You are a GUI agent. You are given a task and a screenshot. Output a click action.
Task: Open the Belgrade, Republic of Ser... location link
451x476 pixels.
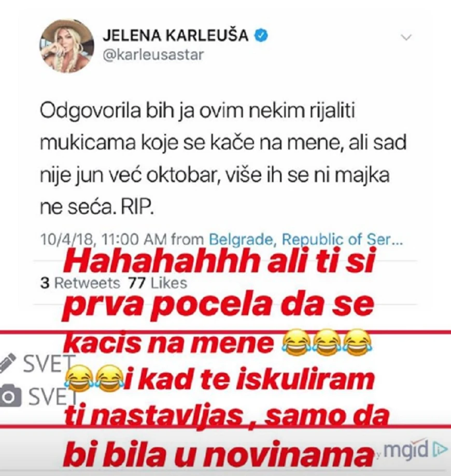[x=306, y=240]
